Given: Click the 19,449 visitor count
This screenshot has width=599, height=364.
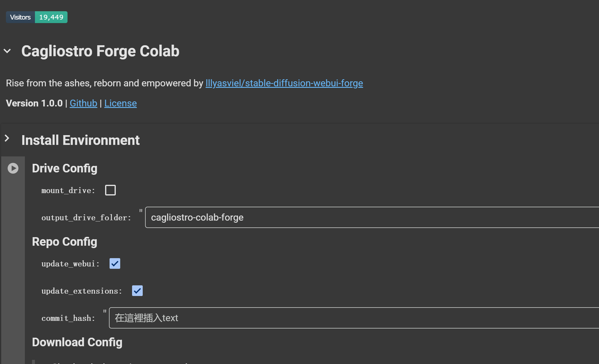Looking at the screenshot, I should (51, 17).
